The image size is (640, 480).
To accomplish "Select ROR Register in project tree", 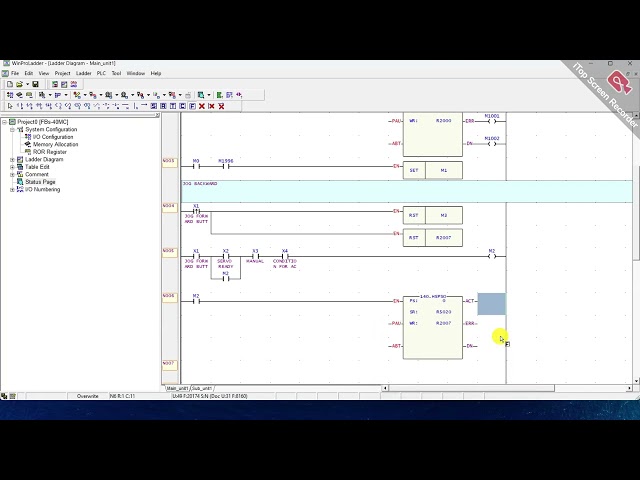I will tap(50, 152).
